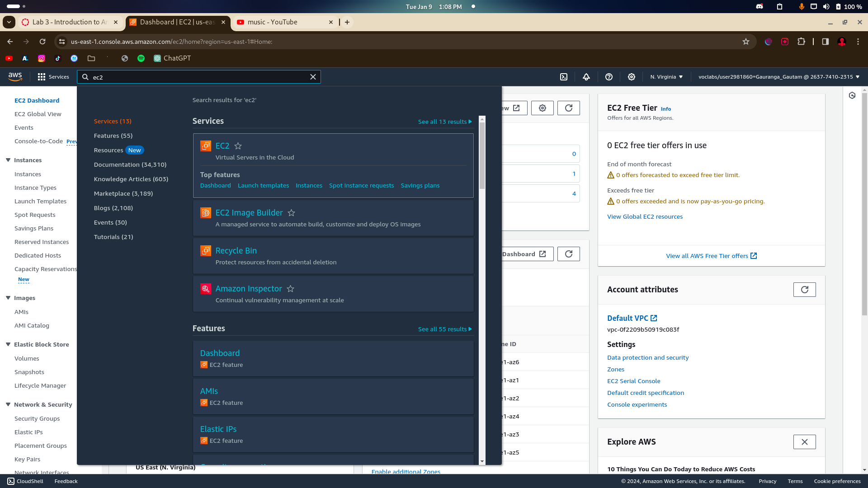This screenshot has width=868, height=488.
Task: Star the EC2 Image Builder service
Action: [292, 213]
